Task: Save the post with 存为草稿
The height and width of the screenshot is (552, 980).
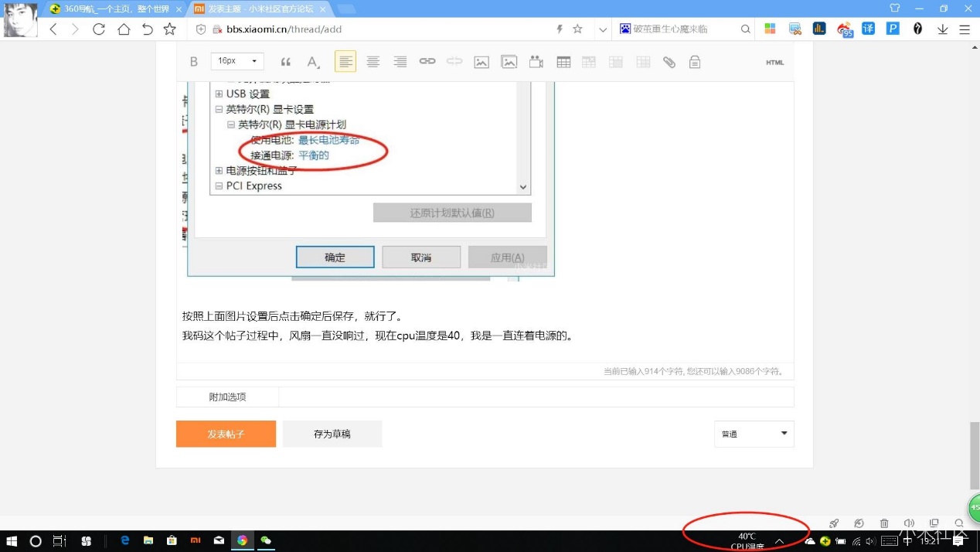Action: [x=332, y=434]
